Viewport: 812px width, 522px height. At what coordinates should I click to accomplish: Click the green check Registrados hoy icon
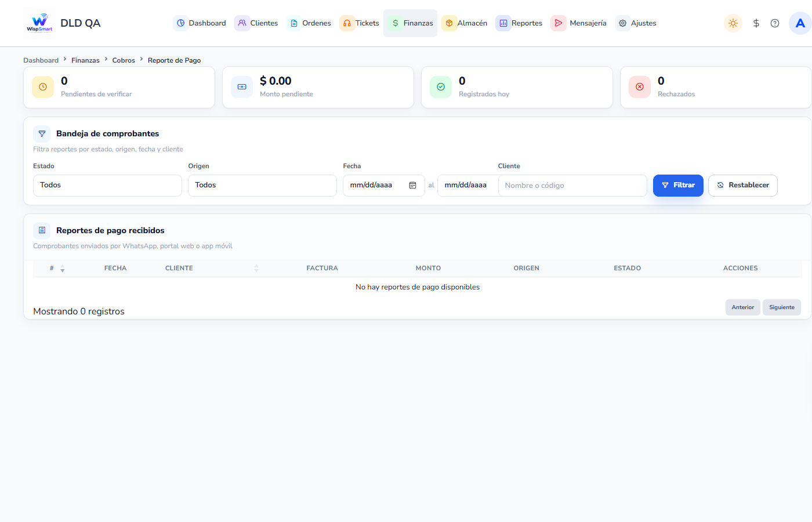[x=441, y=87]
